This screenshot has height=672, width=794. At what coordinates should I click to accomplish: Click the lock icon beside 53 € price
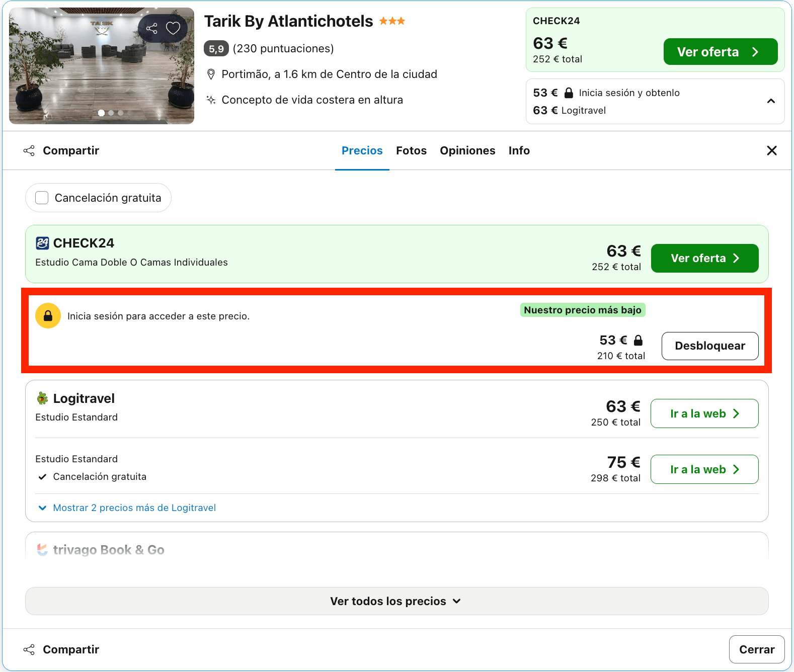click(638, 340)
